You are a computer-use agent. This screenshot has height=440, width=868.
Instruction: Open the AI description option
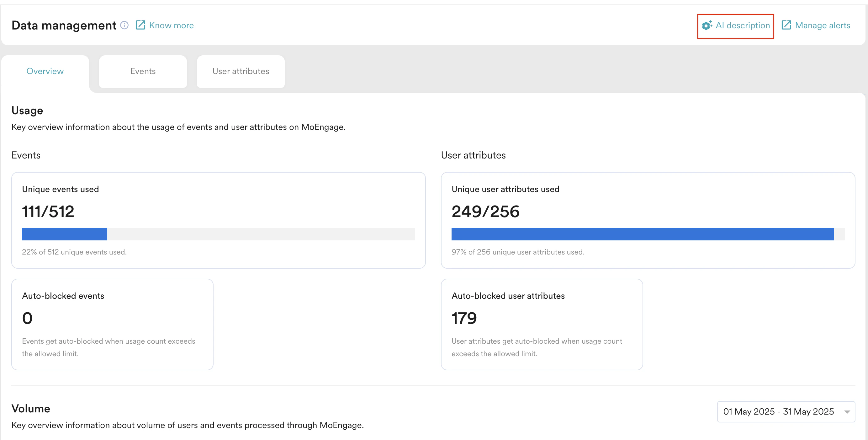pos(743,25)
